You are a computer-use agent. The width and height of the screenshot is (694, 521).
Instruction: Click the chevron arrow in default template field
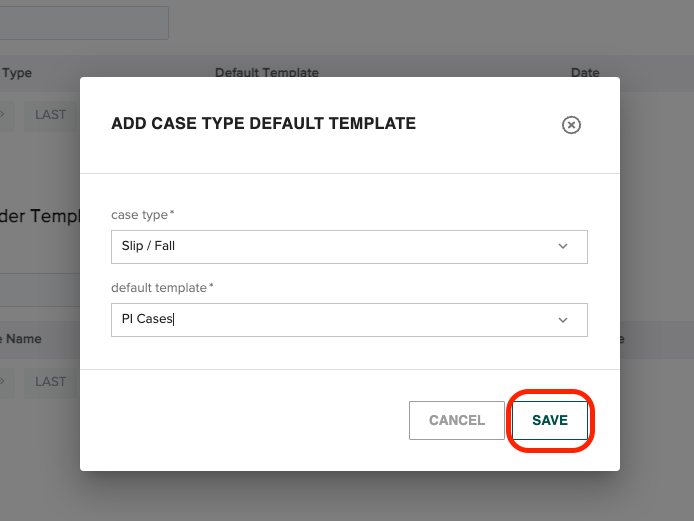(563, 320)
